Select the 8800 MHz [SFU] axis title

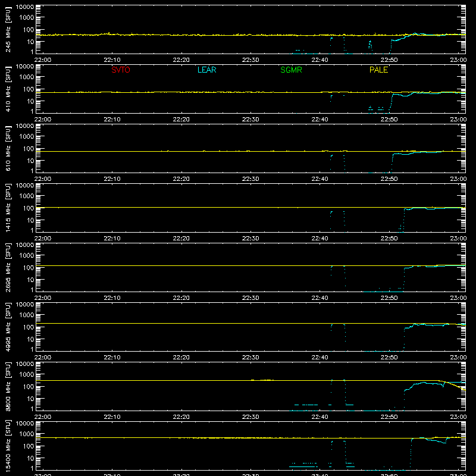click(x=8, y=386)
